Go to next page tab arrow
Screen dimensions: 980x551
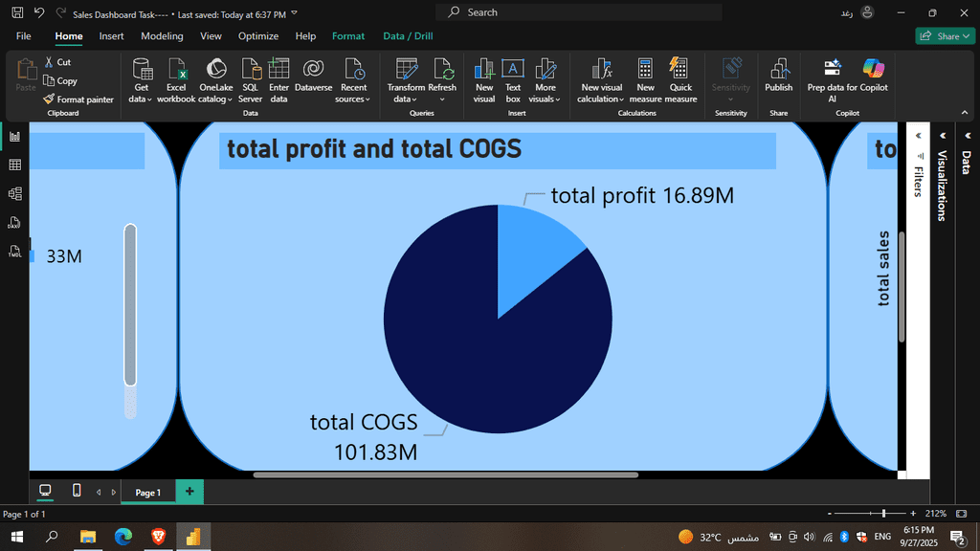(x=114, y=493)
